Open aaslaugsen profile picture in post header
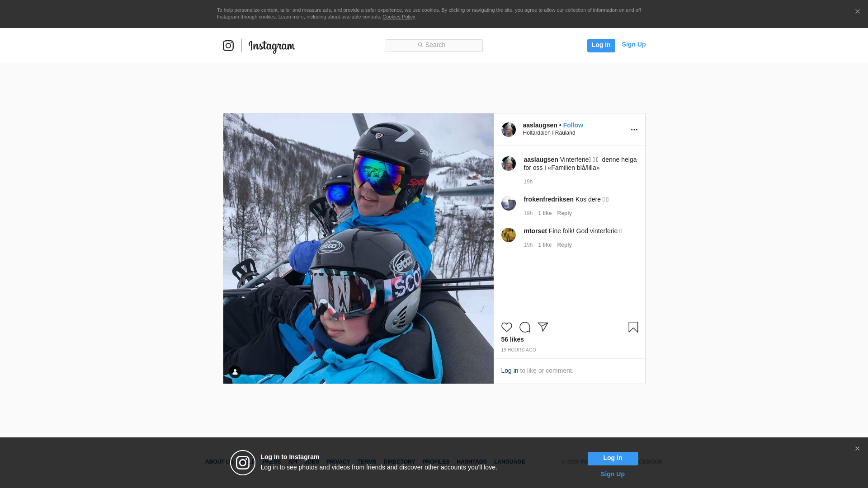868x488 pixels. 509,129
